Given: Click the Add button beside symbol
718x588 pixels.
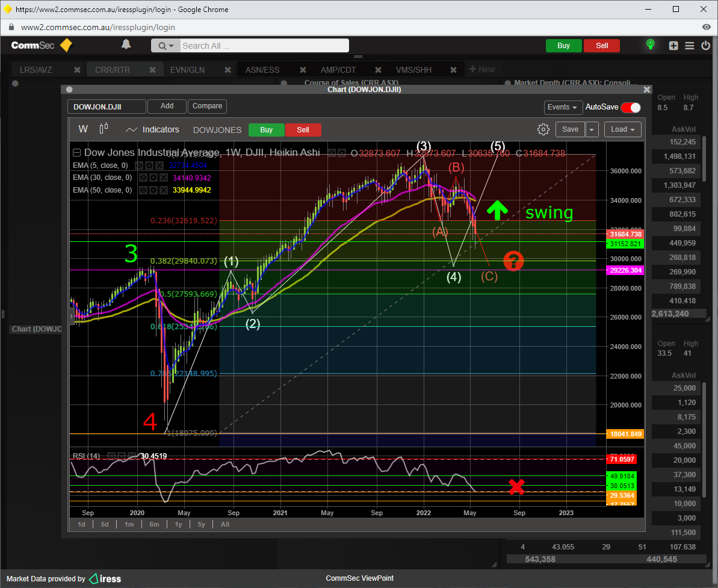Looking at the screenshot, I should tap(167, 107).
